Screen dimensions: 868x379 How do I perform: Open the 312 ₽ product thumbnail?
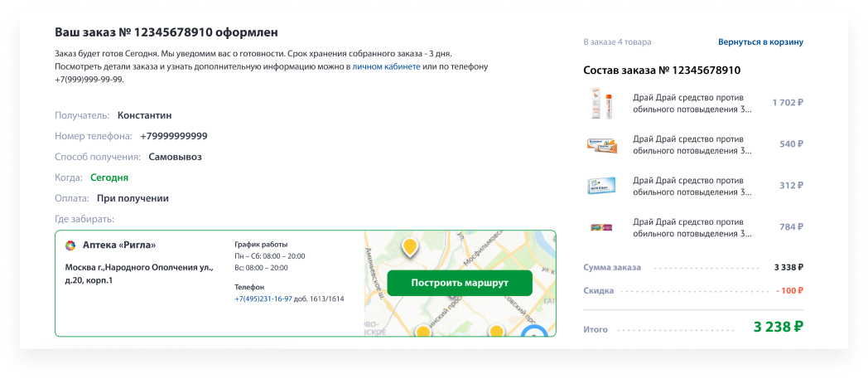[602, 186]
